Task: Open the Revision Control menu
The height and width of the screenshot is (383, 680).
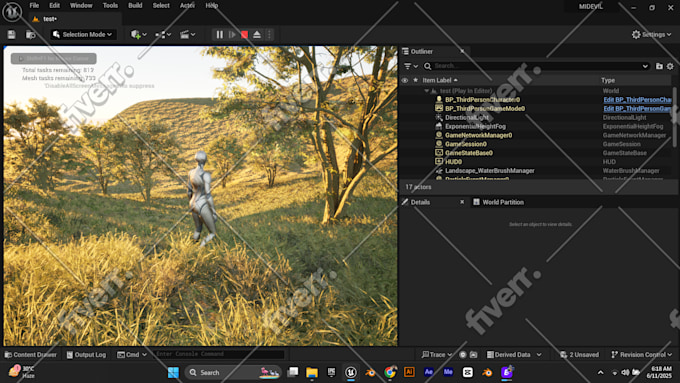Action: (x=641, y=355)
